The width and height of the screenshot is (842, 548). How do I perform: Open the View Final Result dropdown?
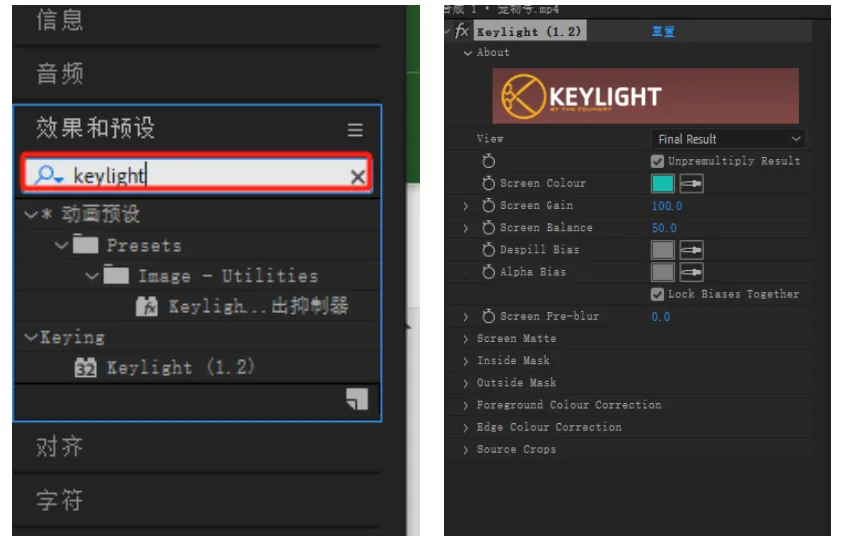click(x=728, y=139)
